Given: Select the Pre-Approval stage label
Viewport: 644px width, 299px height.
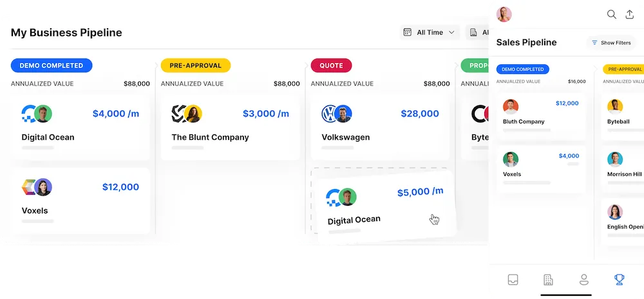Looking at the screenshot, I should click(196, 66).
